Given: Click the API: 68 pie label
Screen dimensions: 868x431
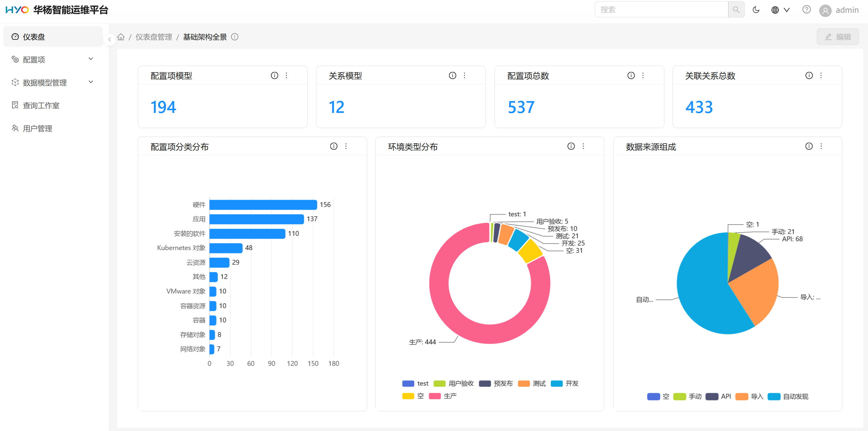Looking at the screenshot, I should pos(792,239).
